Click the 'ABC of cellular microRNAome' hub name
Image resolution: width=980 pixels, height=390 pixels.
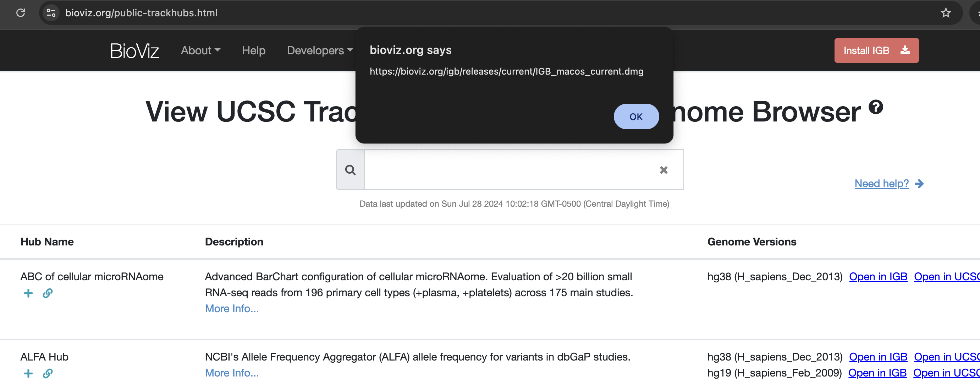point(92,276)
